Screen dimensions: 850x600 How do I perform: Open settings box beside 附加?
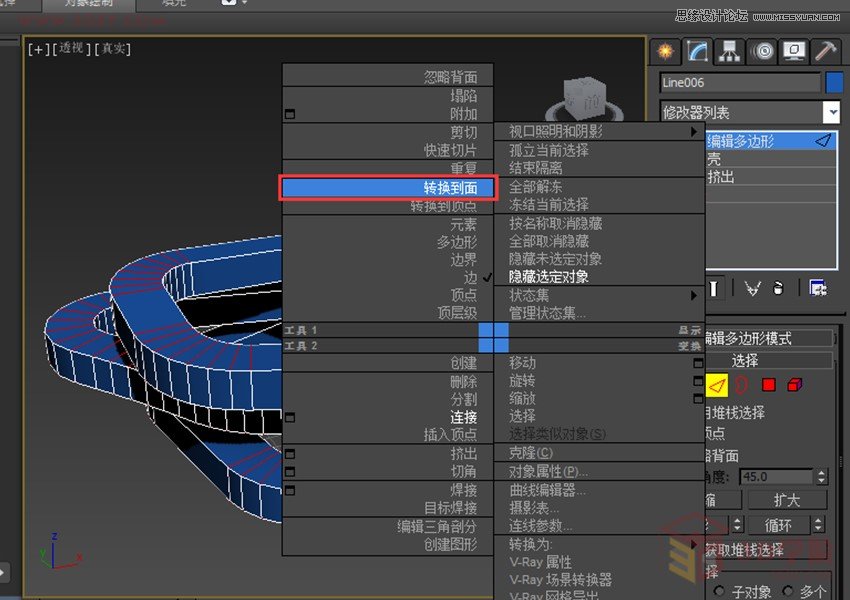[290, 114]
